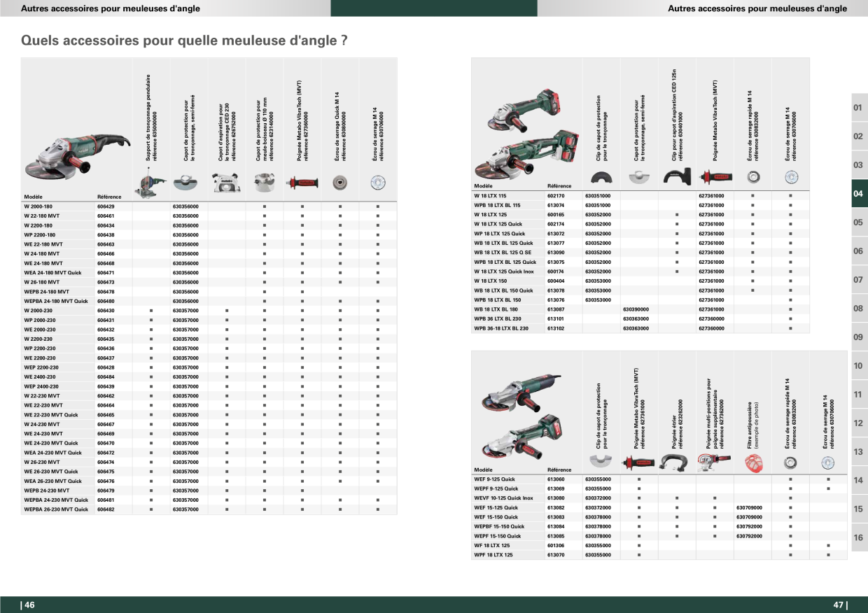Switch to section tab 16
Screen dimensions: 868x613
click(858, 538)
